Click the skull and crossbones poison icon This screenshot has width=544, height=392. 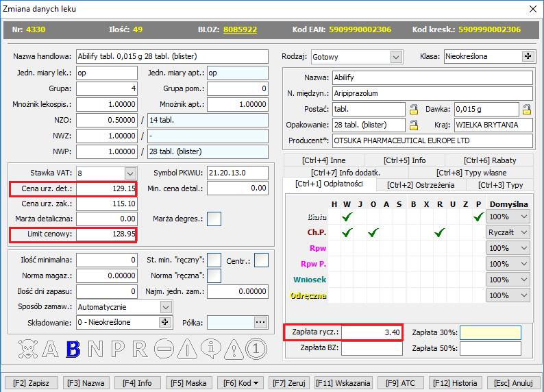tap(28, 349)
